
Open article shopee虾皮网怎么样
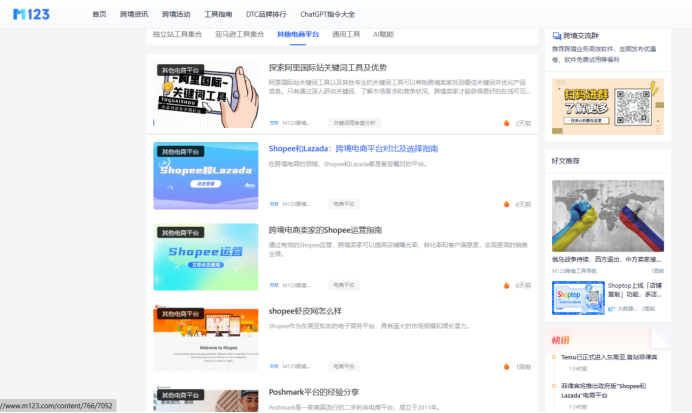click(x=305, y=311)
